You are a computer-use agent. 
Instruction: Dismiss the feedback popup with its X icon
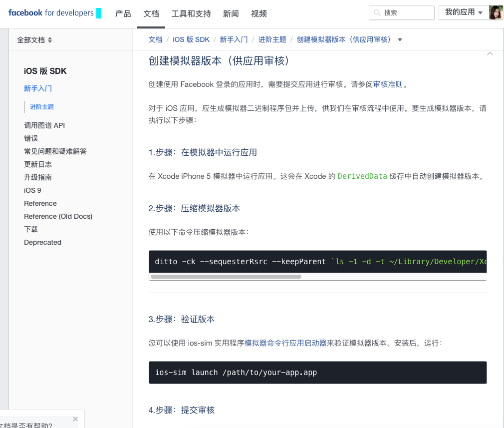[75, 419]
